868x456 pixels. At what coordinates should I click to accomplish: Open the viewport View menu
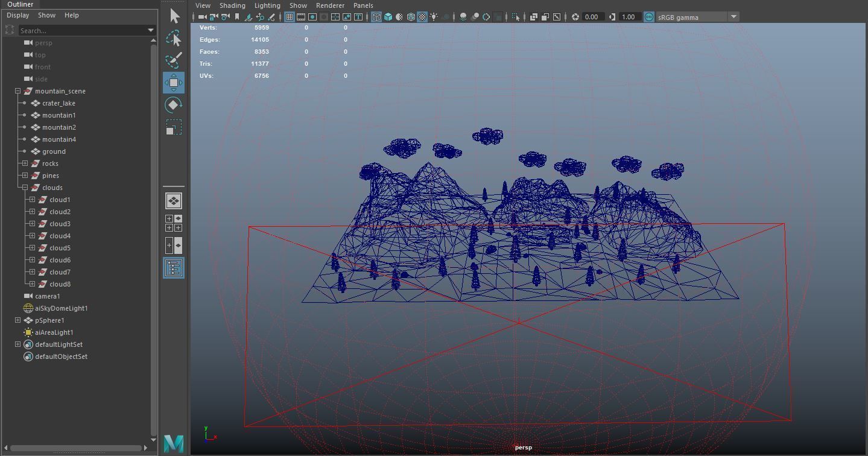203,5
